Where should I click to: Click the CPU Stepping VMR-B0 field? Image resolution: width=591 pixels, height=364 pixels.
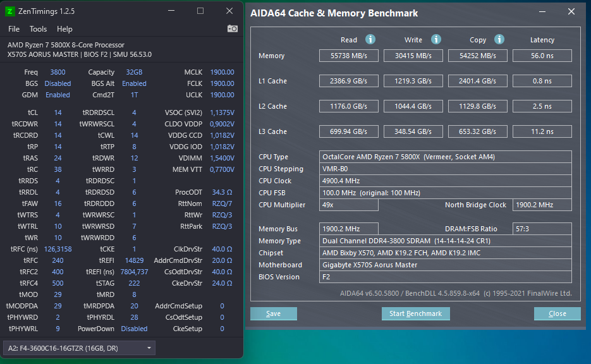coord(446,169)
